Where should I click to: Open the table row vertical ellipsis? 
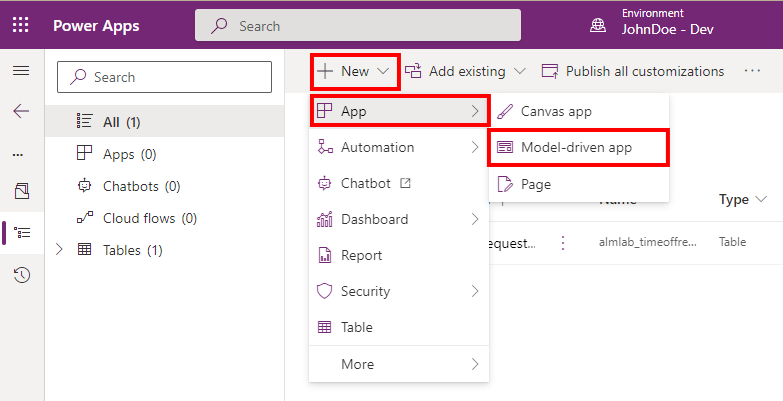coord(563,243)
